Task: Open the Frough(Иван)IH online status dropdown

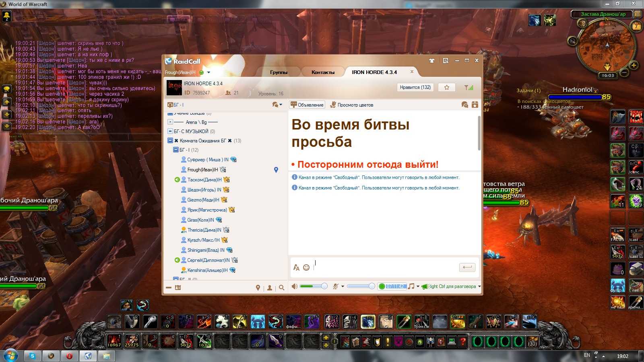Action: coord(208,72)
